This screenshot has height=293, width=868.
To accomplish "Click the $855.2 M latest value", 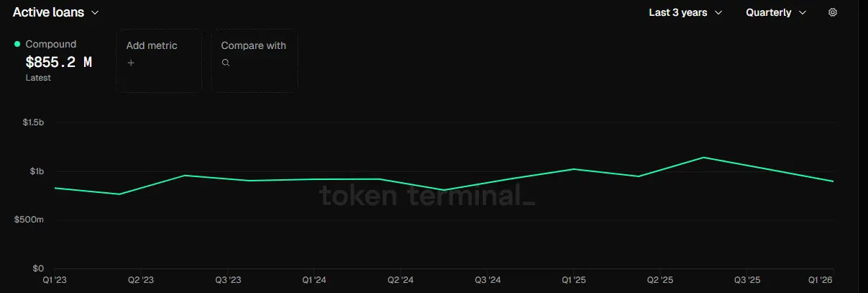I will click(58, 62).
